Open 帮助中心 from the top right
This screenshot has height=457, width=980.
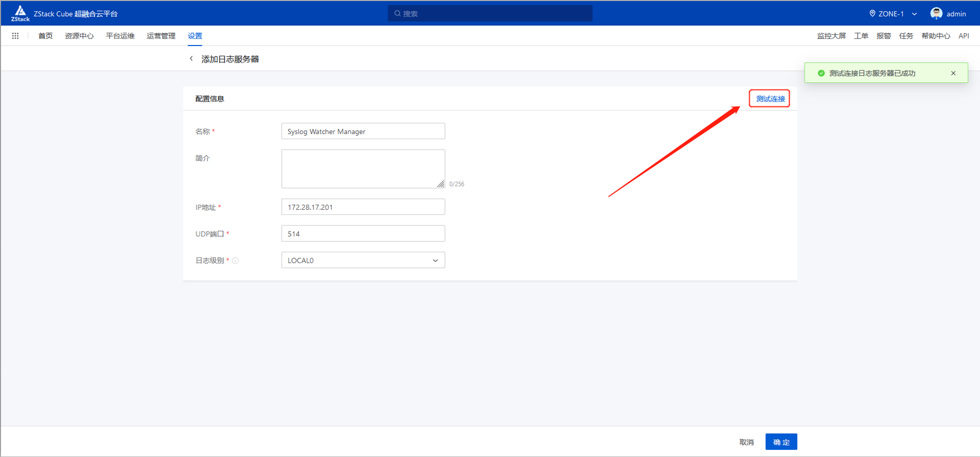pyautogui.click(x=935, y=35)
